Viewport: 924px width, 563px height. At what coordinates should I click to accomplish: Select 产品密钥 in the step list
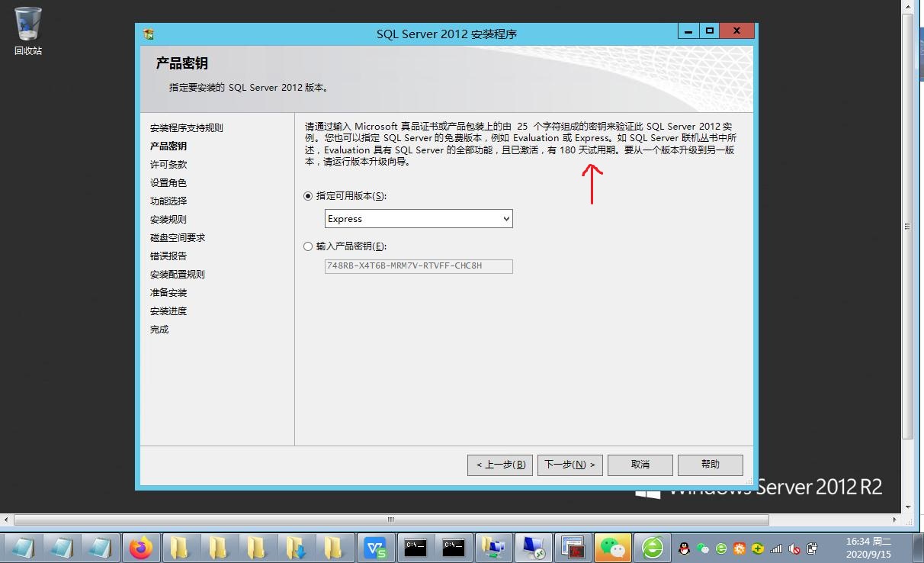168,146
